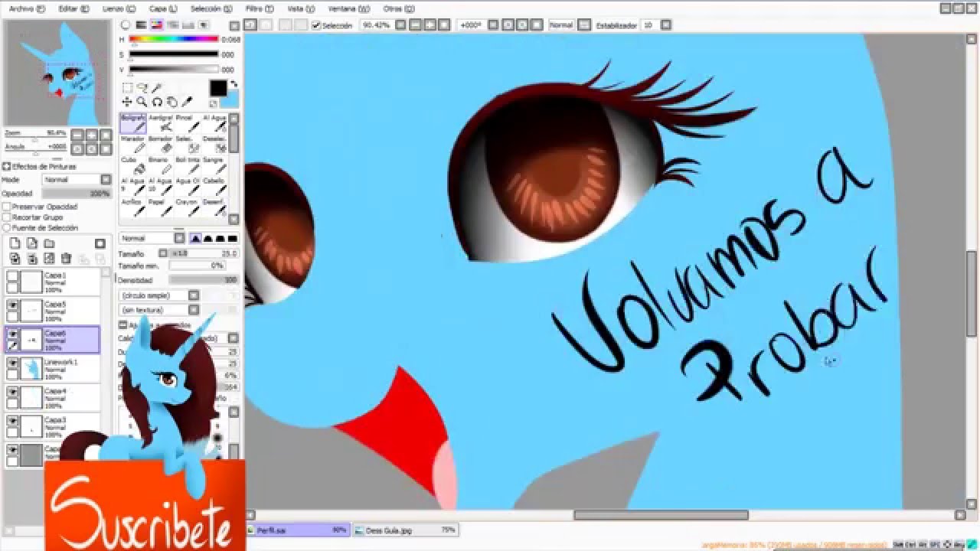Image resolution: width=980 pixels, height=551 pixels.
Task: Click the rectangular selection tool
Action: point(127,88)
